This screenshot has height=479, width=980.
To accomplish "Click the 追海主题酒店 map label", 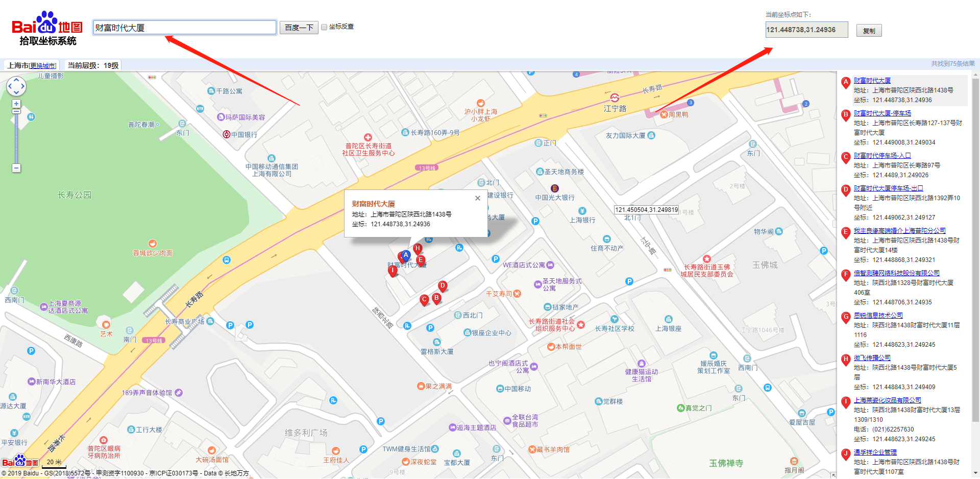I will [476, 427].
